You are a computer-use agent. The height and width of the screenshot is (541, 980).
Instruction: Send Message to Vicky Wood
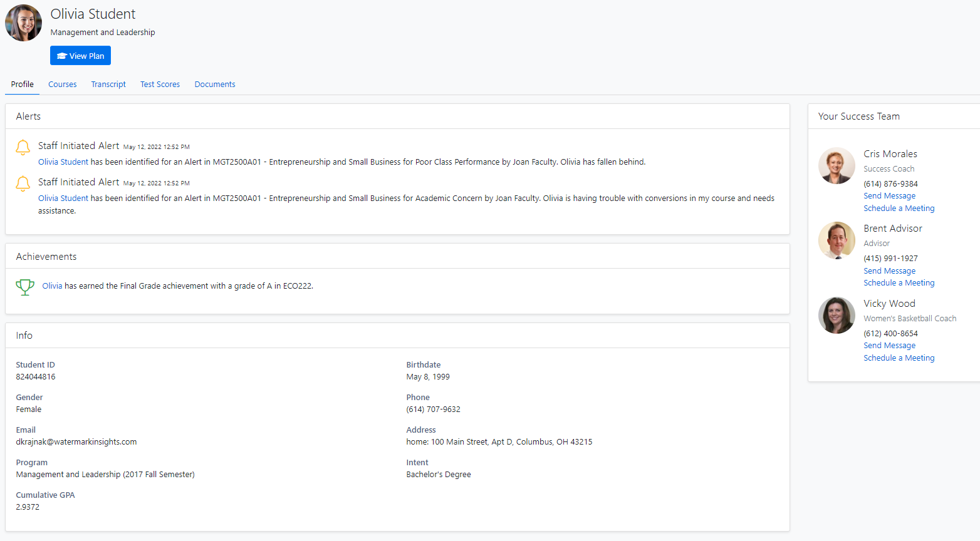pos(889,346)
